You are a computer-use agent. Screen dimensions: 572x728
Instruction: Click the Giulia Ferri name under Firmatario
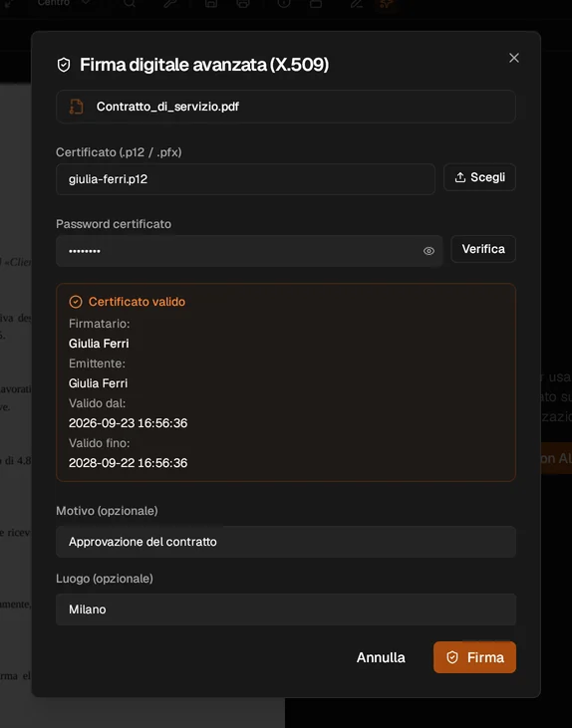coord(99,344)
